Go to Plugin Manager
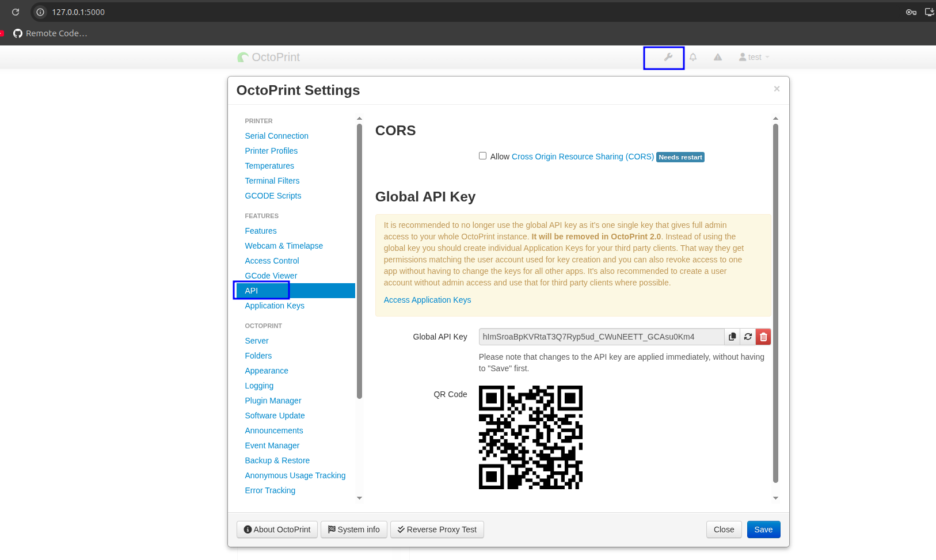This screenshot has height=560, width=936. [273, 401]
